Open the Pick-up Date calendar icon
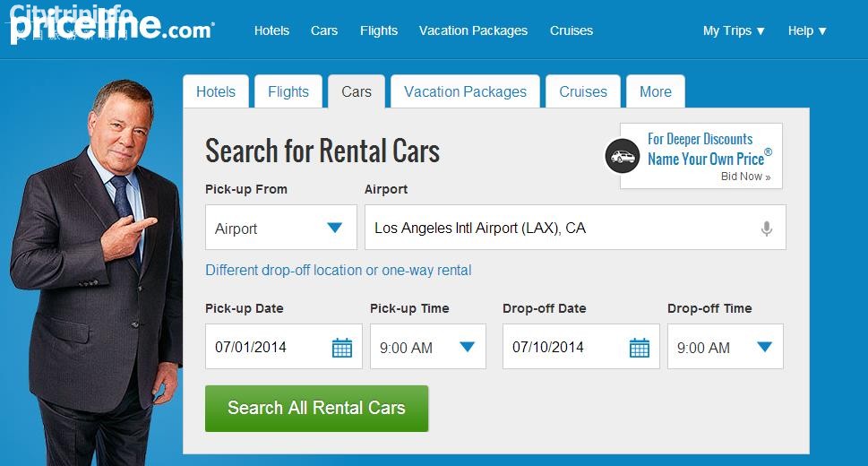The height and width of the screenshot is (466, 868). (342, 348)
